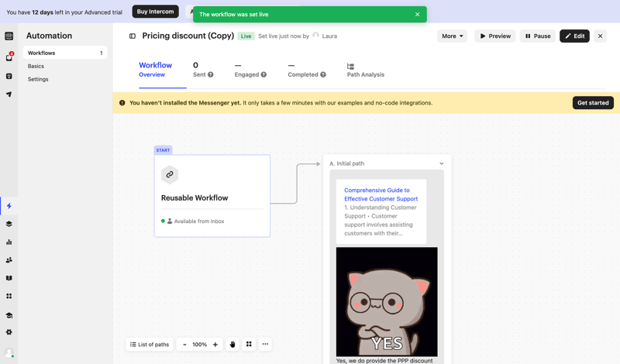Toggle the side panel icon beside workflow title
Viewport: 620px width, 364px height.
pos(133,36)
